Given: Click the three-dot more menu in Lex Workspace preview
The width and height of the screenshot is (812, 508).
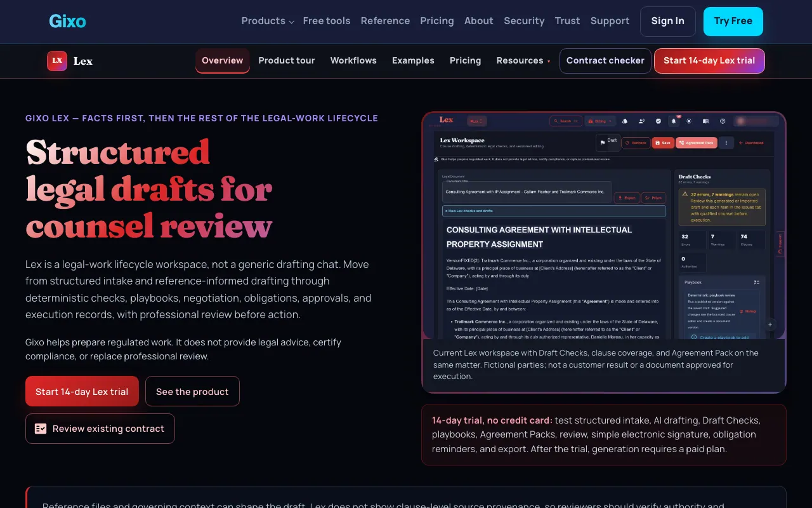Looking at the screenshot, I should (726, 143).
